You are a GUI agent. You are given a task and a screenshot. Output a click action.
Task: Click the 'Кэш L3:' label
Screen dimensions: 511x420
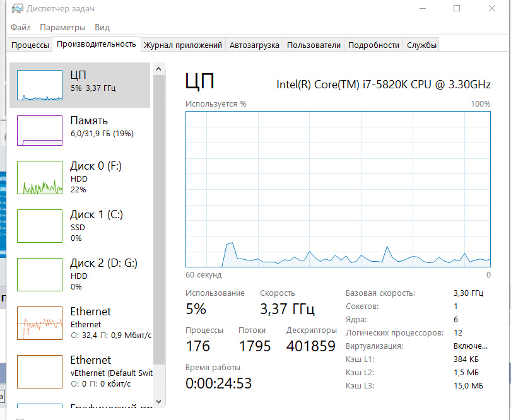tap(360, 386)
